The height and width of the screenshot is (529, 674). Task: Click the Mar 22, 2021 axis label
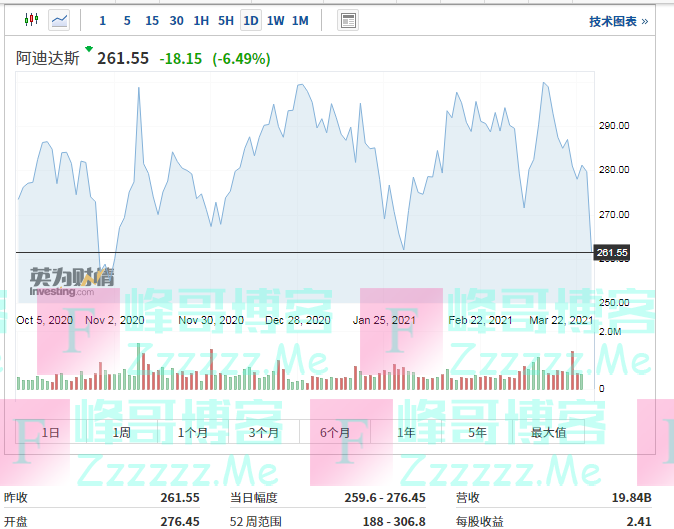click(561, 320)
